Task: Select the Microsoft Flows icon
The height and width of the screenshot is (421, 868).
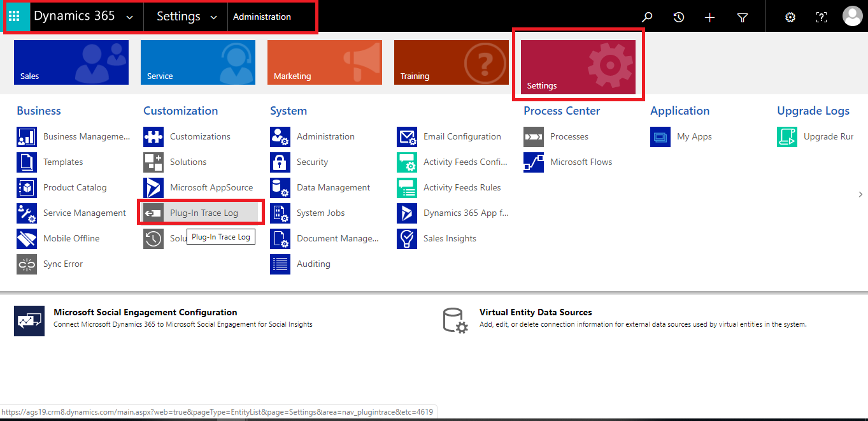Action: coord(533,162)
